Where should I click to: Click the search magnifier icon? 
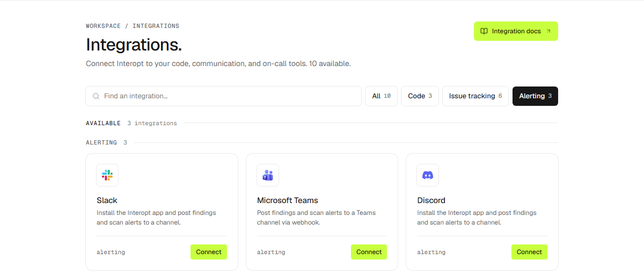tap(96, 96)
